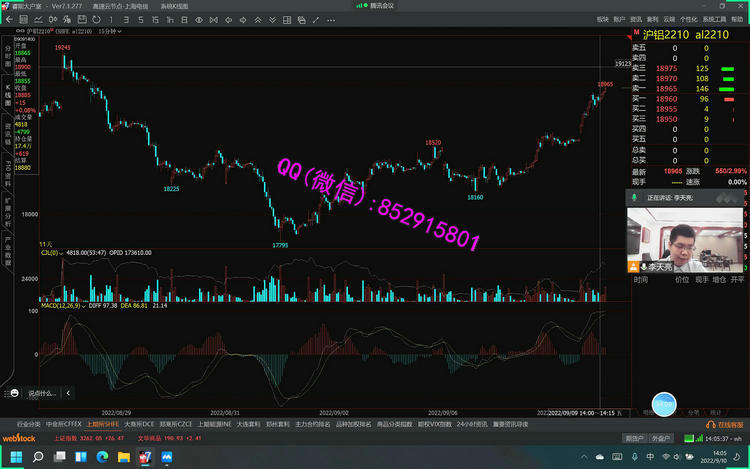The height and width of the screenshot is (469, 750).
Task: Toggle the 套利 mode in top toolbar
Action: pos(652,19)
